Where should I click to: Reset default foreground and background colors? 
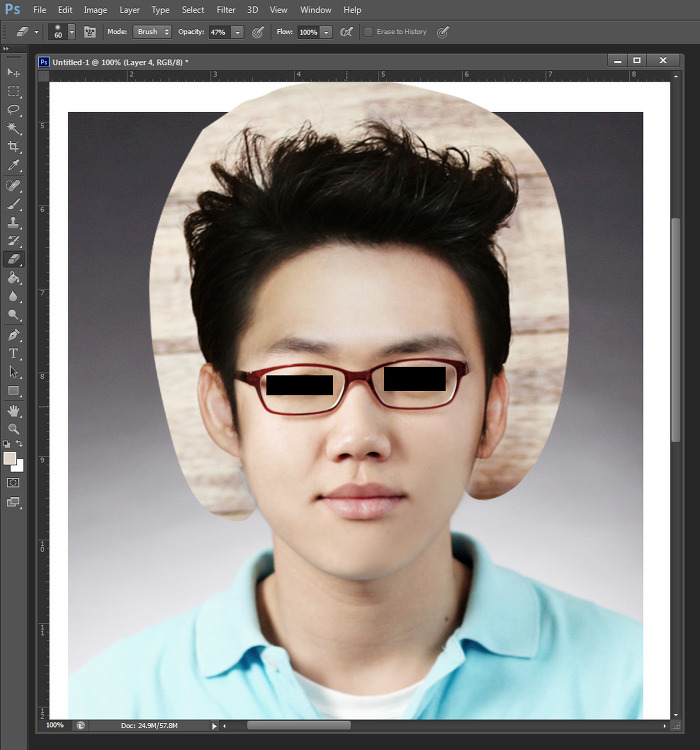[7, 444]
